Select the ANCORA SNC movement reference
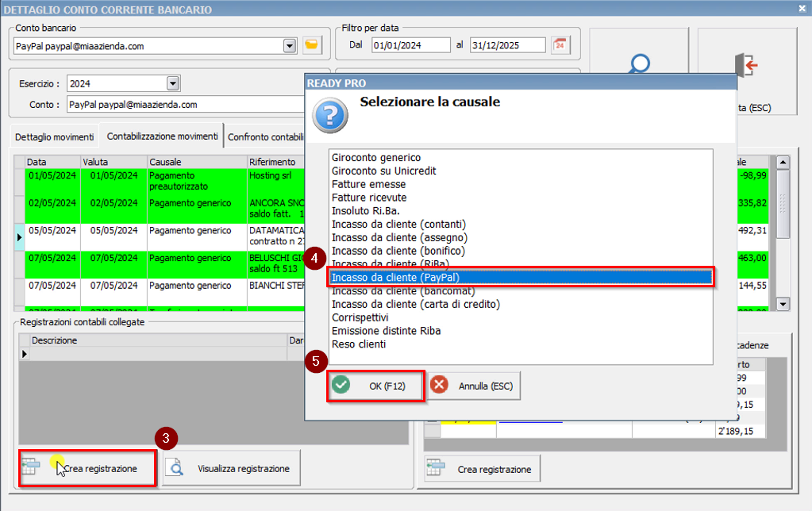The height and width of the screenshot is (511, 812). tap(276, 208)
